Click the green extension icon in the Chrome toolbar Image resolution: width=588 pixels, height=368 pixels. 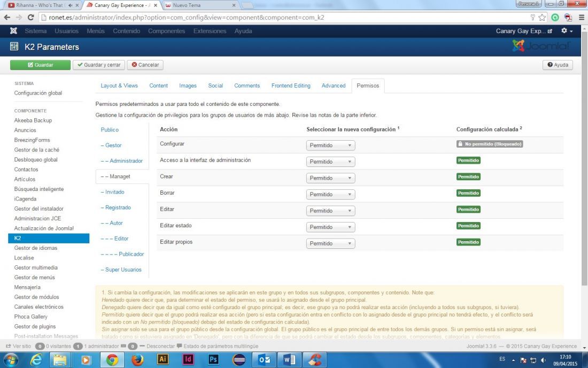point(555,17)
